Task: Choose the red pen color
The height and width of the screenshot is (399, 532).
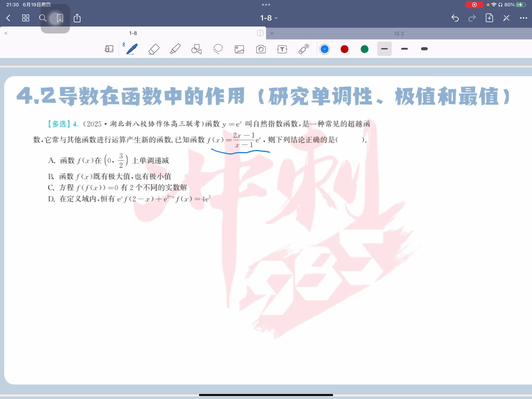Action: pyautogui.click(x=344, y=49)
